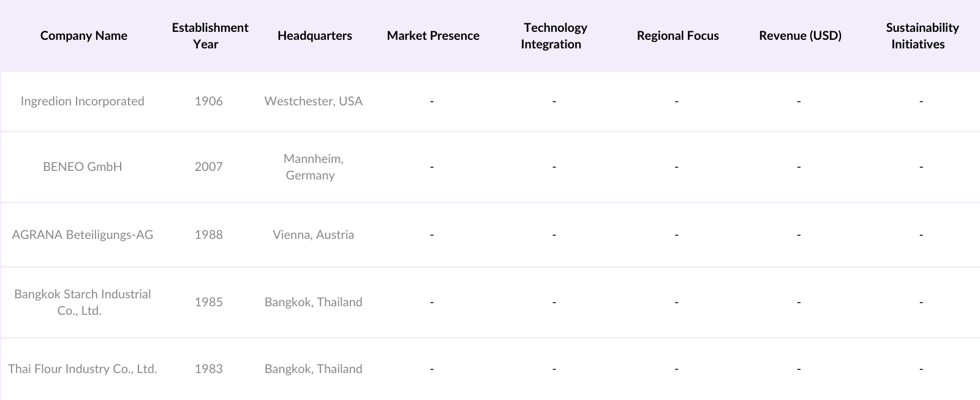This screenshot has width=980, height=400.
Task: Click the 2007 establishment year cell
Action: 209,167
